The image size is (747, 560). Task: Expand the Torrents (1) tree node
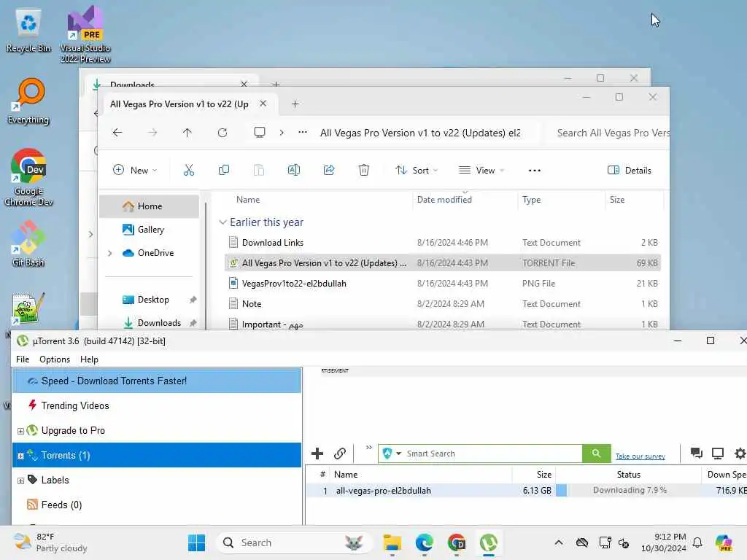tap(20, 456)
